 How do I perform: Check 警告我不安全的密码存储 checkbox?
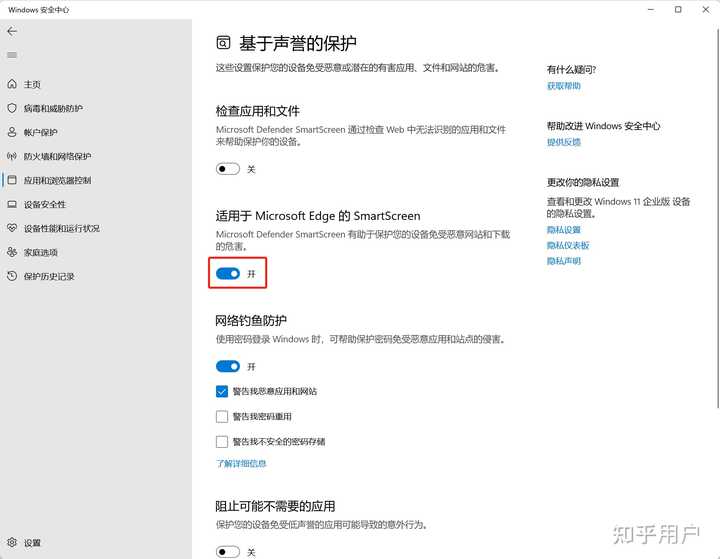pyautogui.click(x=222, y=442)
